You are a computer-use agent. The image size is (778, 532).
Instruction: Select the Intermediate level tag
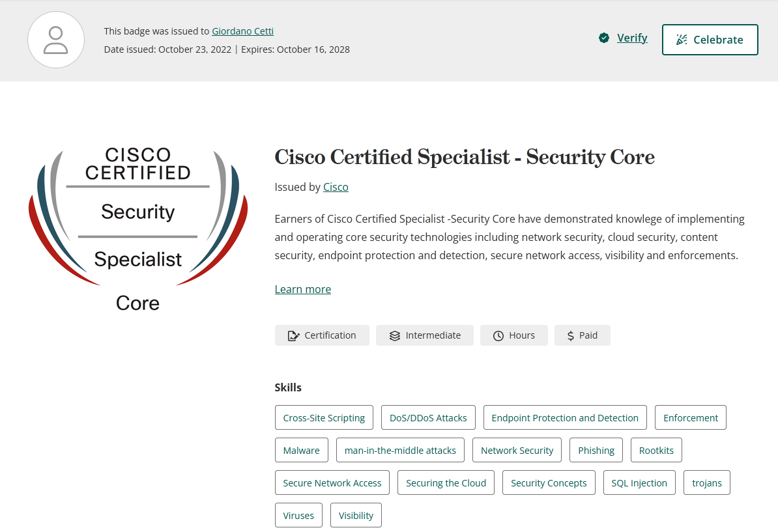click(425, 335)
